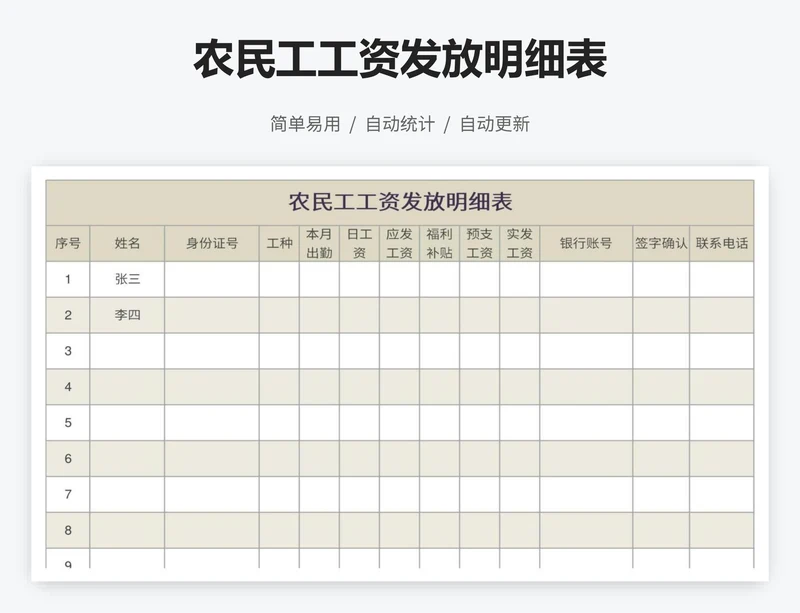Viewport: 800px width, 613px height.
Task: Select the 签字确认 column header
Action: (x=661, y=243)
